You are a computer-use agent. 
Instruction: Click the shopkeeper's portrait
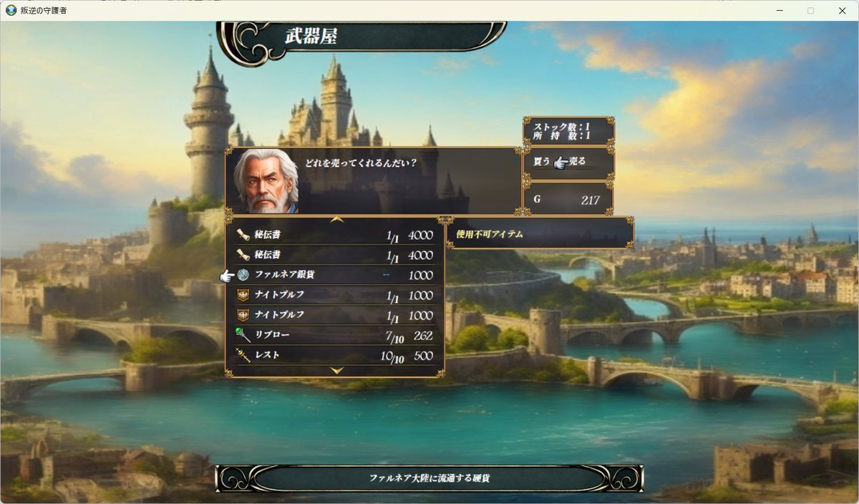(266, 181)
